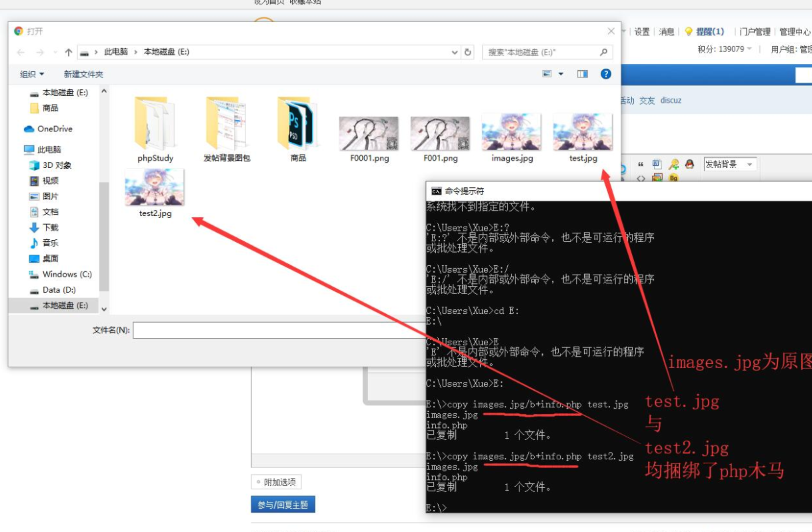Open 视频 folder in sidebar
The image size is (812, 532).
44,181
